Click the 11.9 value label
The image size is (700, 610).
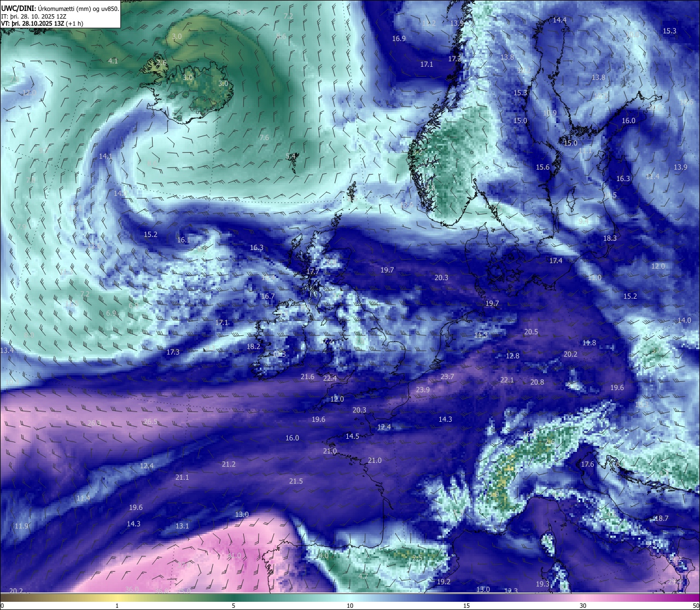pos(21,526)
